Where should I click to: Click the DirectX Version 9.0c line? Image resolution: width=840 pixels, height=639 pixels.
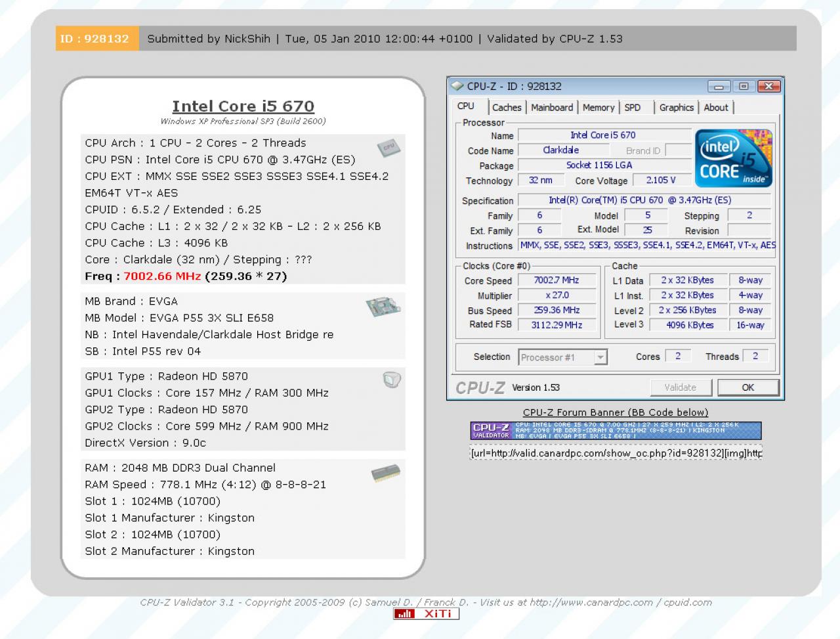pos(145,443)
